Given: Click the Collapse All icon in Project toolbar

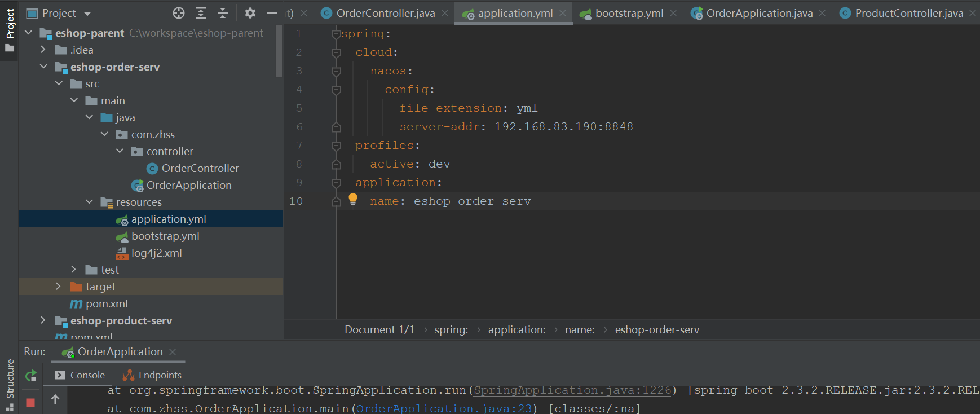Looking at the screenshot, I should coord(223,13).
